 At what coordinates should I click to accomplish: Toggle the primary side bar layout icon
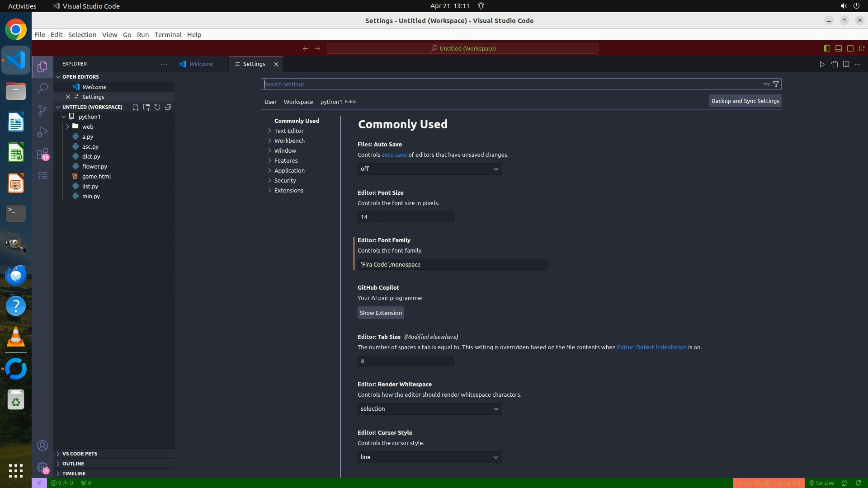pos(826,48)
